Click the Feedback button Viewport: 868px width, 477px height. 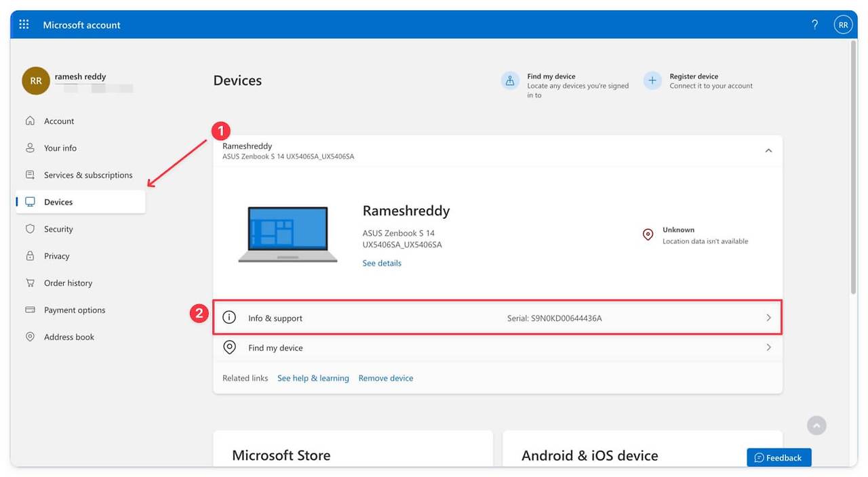(x=779, y=457)
